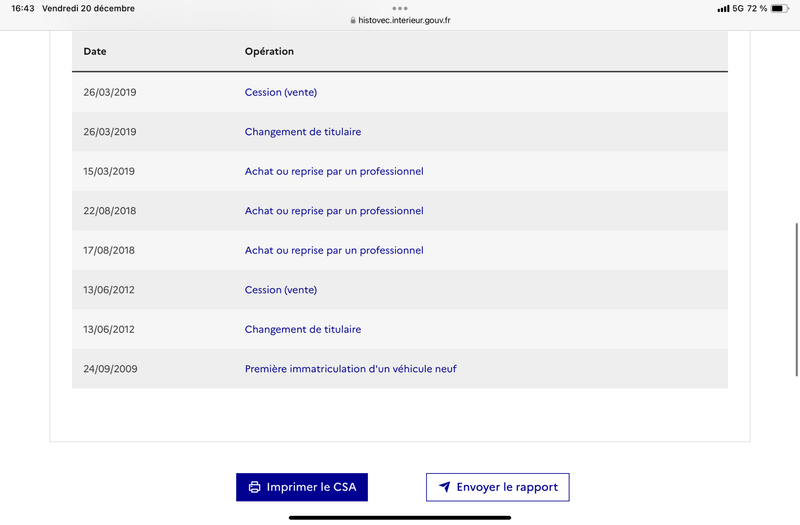
Task: Tap the cellular signal bars icon
Action: click(723, 9)
